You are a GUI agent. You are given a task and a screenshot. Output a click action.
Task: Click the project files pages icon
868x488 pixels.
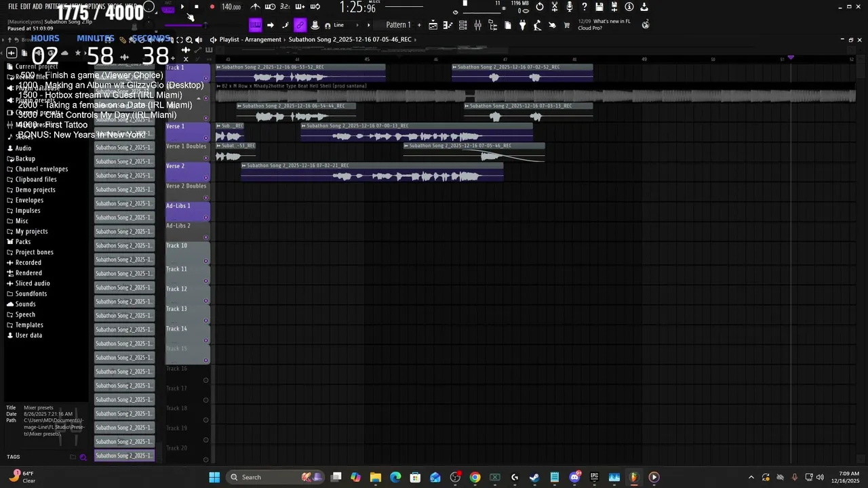click(507, 25)
